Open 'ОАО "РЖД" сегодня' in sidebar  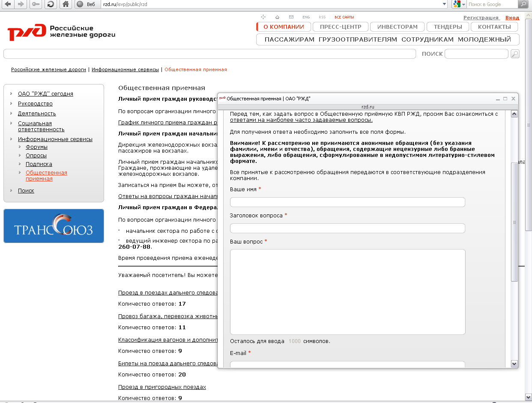(45, 93)
